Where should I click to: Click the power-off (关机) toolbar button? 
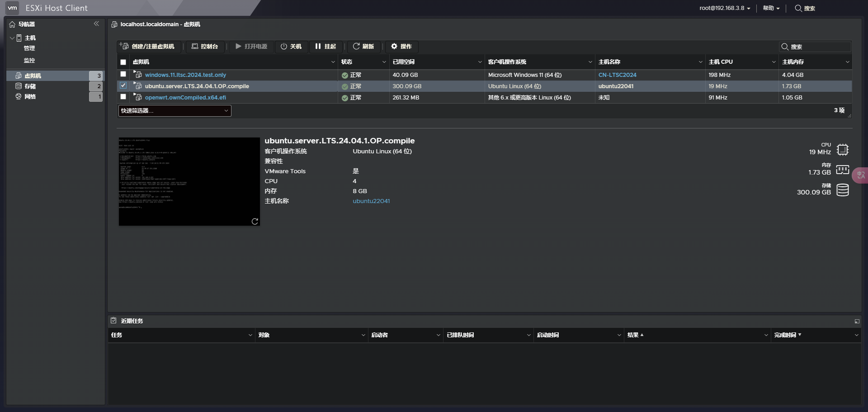click(x=291, y=47)
